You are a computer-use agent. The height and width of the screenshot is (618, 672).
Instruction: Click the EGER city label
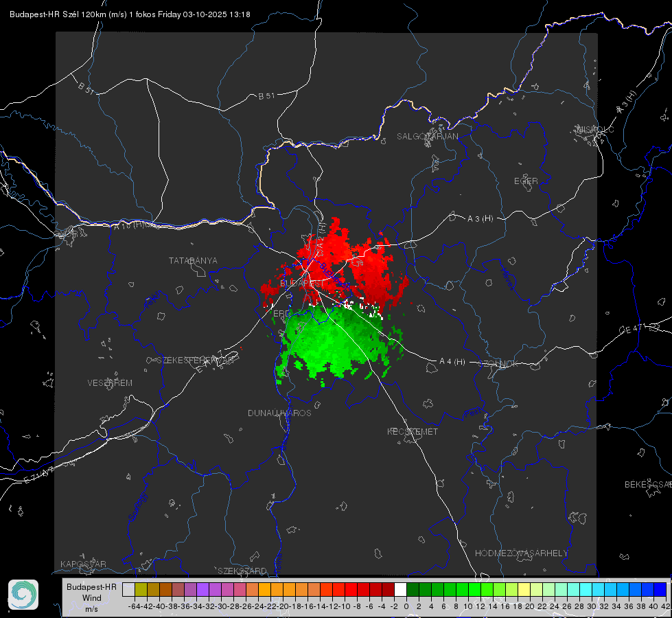point(526,181)
